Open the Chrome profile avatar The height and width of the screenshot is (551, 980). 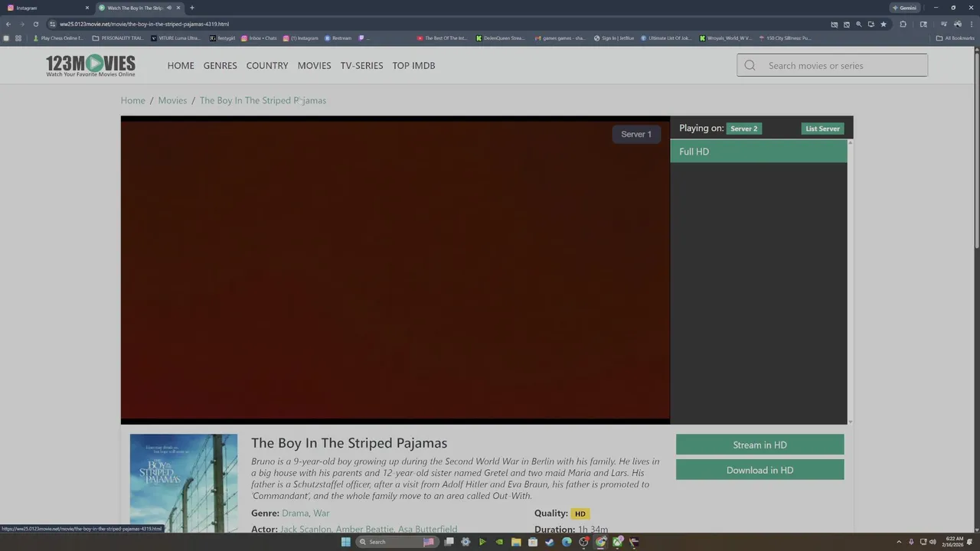tap(957, 24)
